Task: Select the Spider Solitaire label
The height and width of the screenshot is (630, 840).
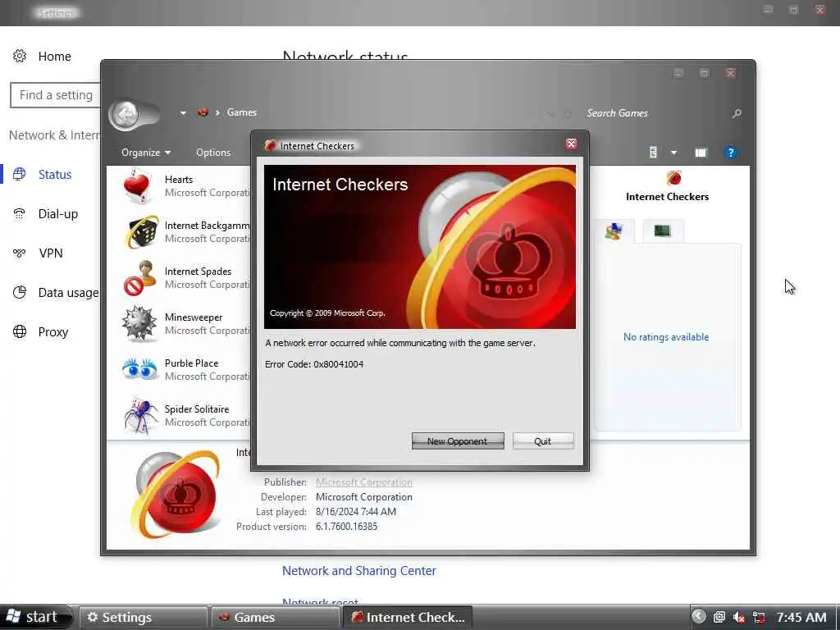Action: (x=197, y=409)
